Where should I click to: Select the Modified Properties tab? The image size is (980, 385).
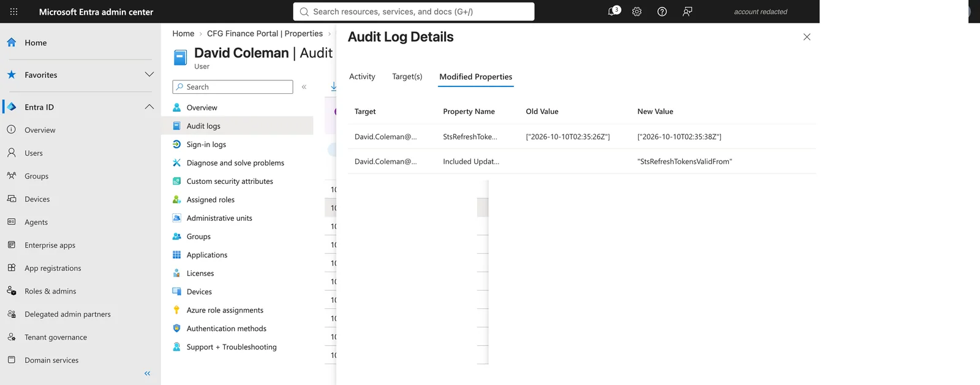pyautogui.click(x=476, y=77)
